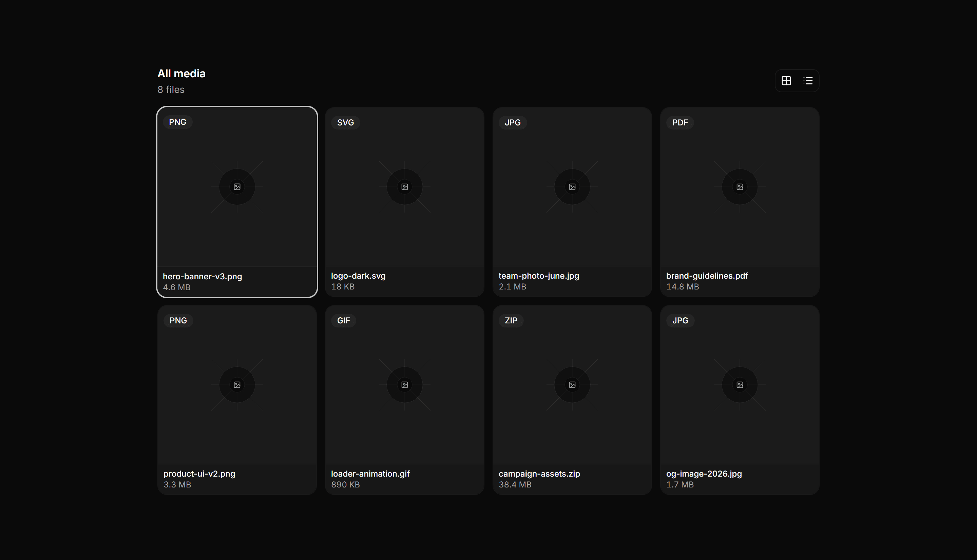This screenshot has height=560, width=977.
Task: Open the loader-animation.gif card
Action: (x=404, y=400)
